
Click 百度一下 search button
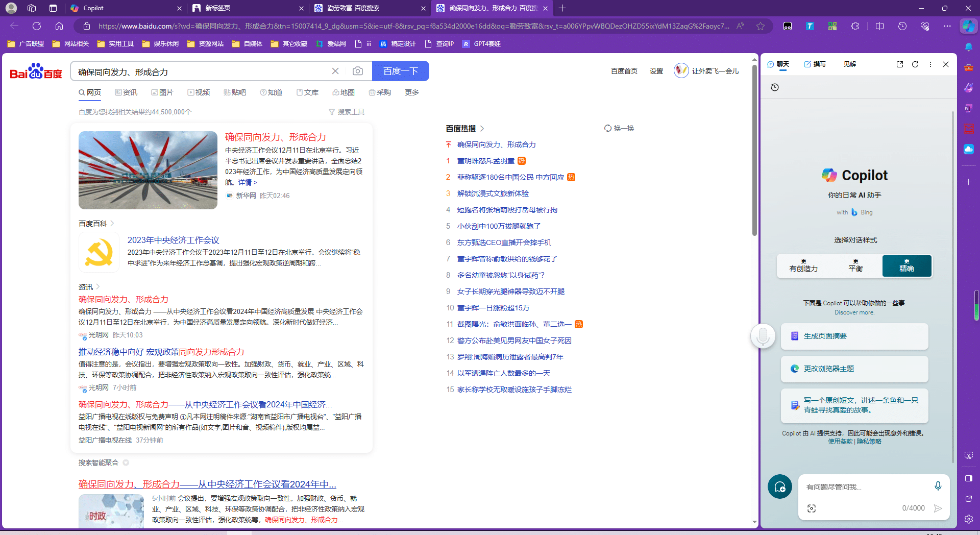401,71
